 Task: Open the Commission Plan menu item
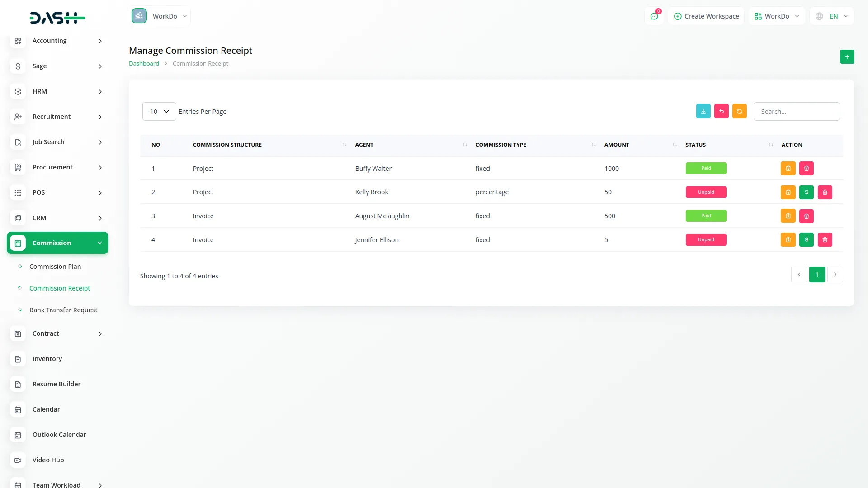(x=55, y=267)
